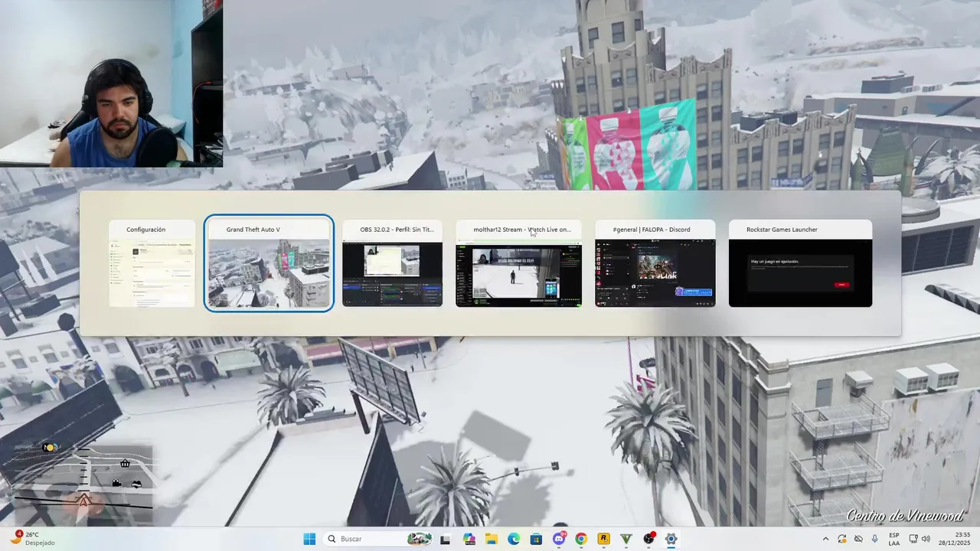Viewport: 980px width, 551px height.
Task: Open the Windows Start menu
Action: (x=309, y=539)
